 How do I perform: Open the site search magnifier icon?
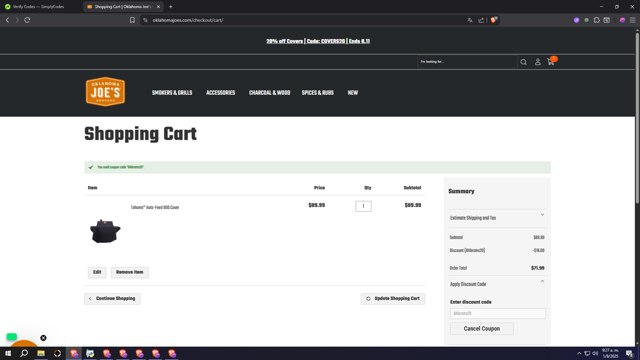(523, 62)
